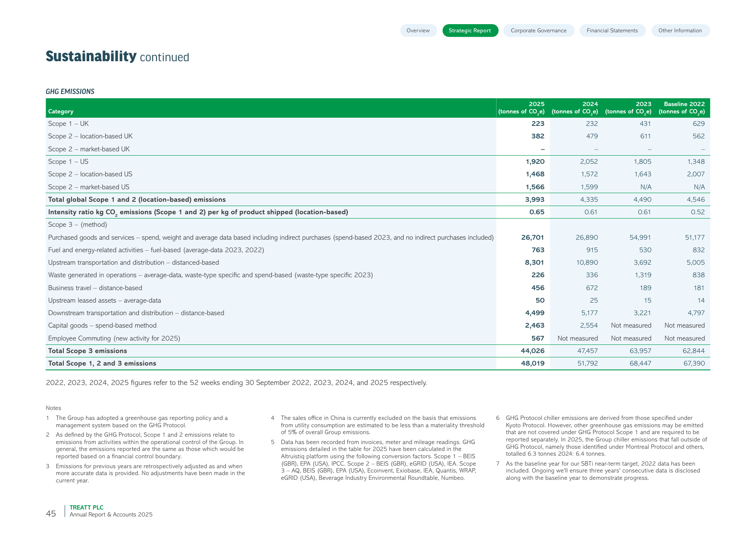Click baseline grand total 67,390

click(x=694, y=363)
